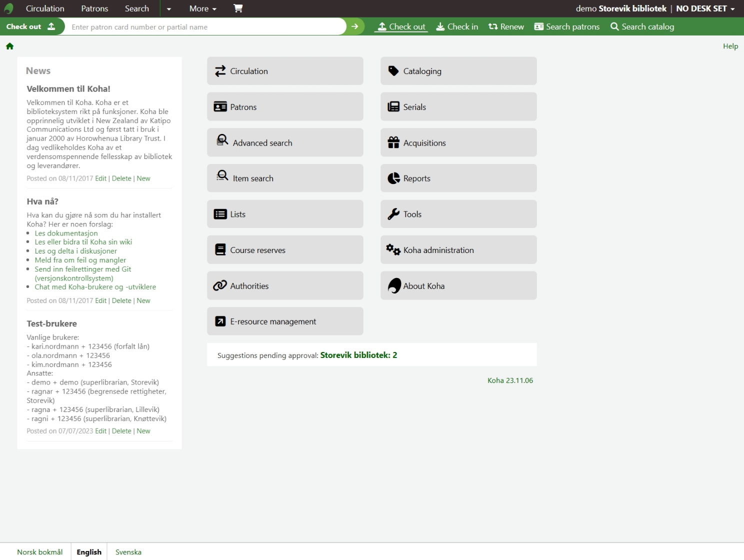
Task: Open Chat med Koha-brukere og -utviklere link
Action: pos(95,287)
